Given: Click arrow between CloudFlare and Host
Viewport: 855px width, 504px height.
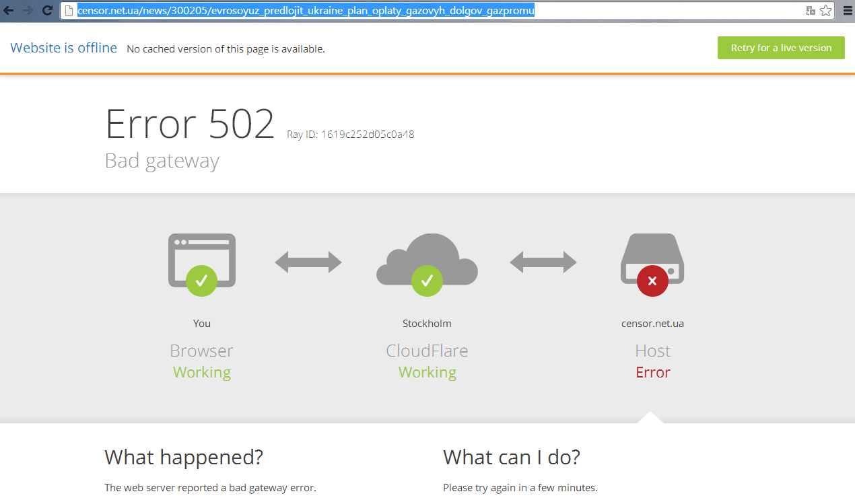Looking at the screenshot, I should tap(543, 262).
